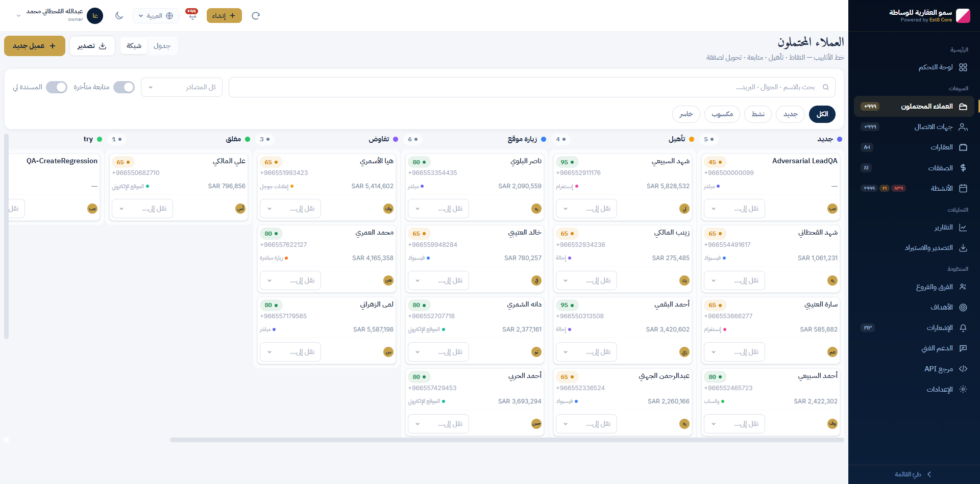Click the horizontal board scrollbar
980x484 pixels.
click(x=506, y=440)
